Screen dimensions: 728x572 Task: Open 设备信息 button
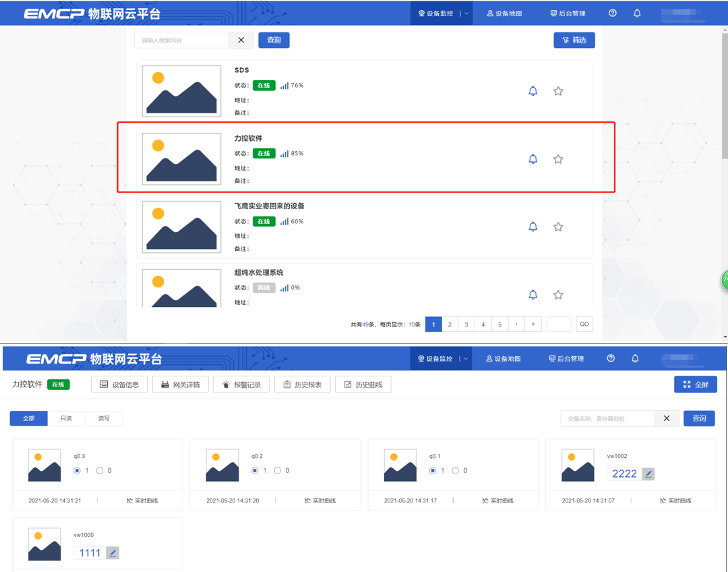coord(119,384)
